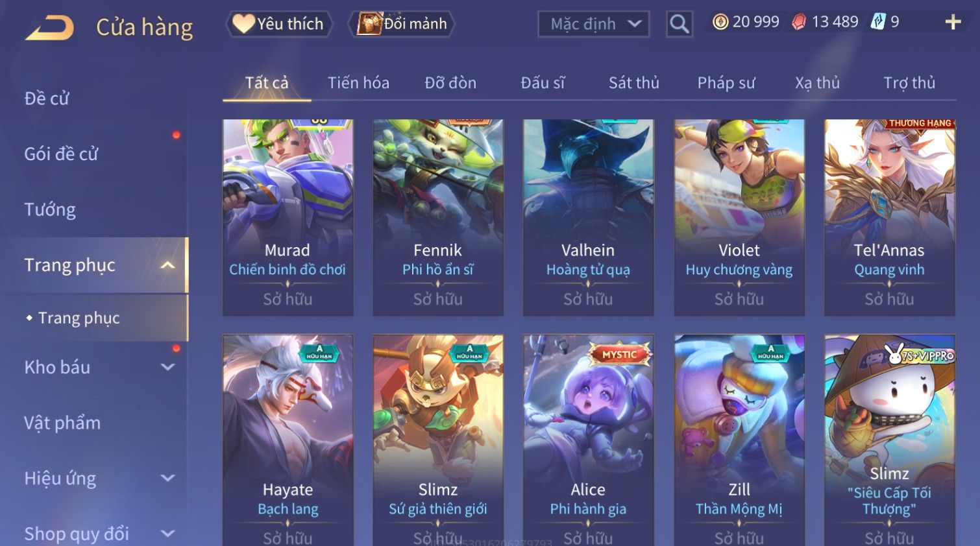Tap the blue voucher icon showing 9
Viewport: 980px width, 546px height.
click(878, 22)
